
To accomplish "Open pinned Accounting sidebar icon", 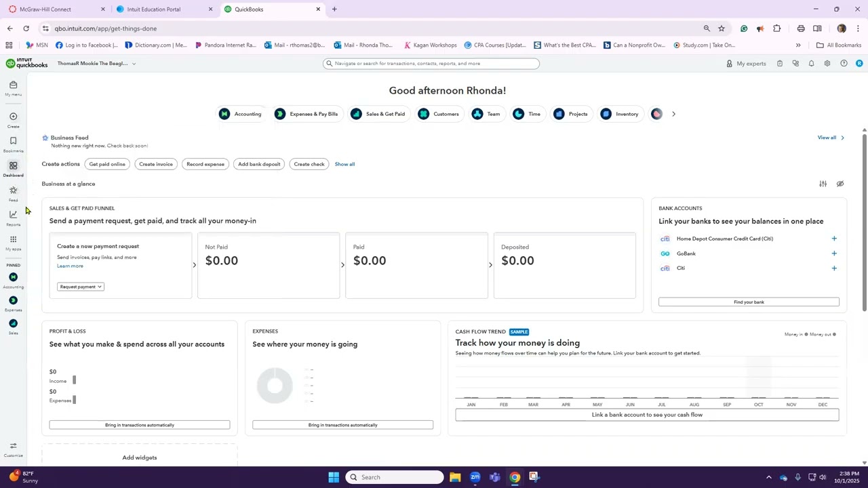I will [x=13, y=277].
